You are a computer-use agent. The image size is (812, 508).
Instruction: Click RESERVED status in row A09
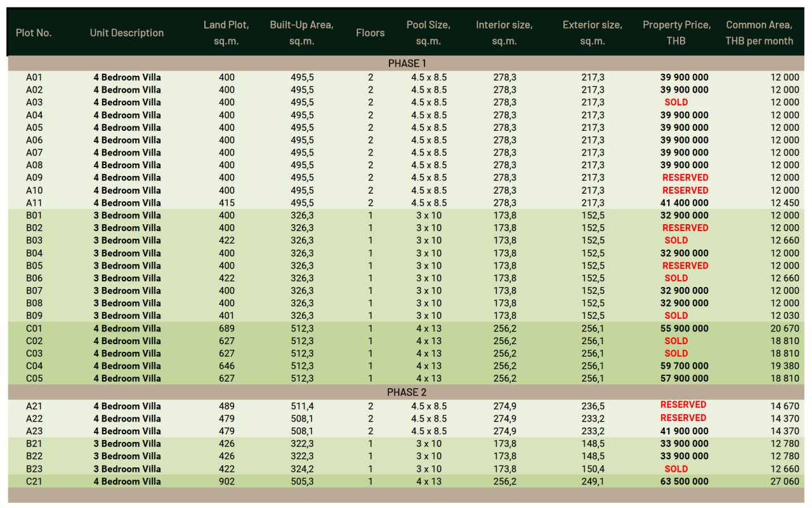[685, 178]
